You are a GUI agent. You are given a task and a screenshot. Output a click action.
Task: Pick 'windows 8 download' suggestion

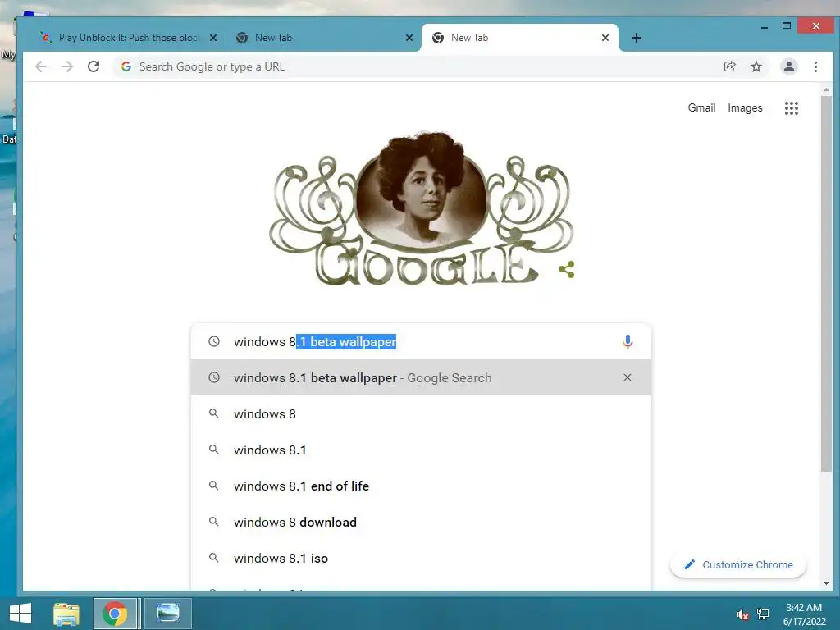point(421,522)
